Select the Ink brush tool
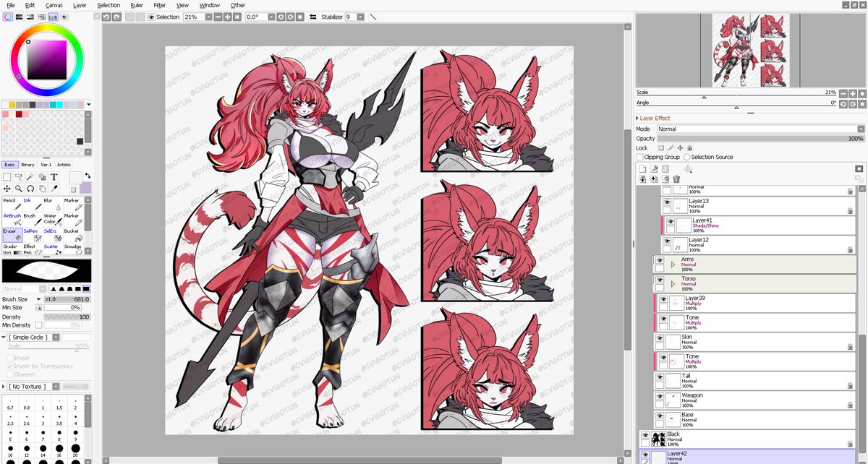Screen dimensions: 868x464 [x=31, y=205]
